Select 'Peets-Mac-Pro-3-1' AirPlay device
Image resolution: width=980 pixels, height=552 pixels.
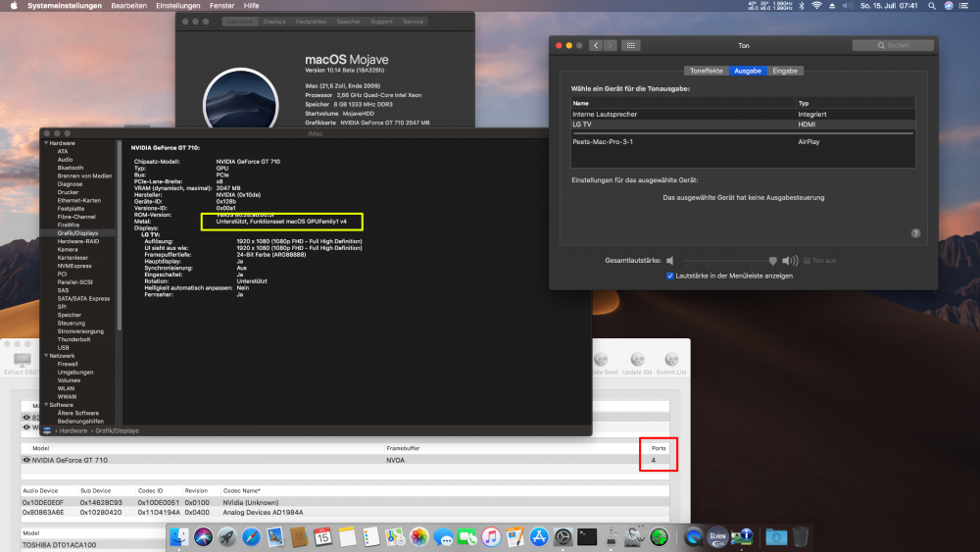[743, 142]
